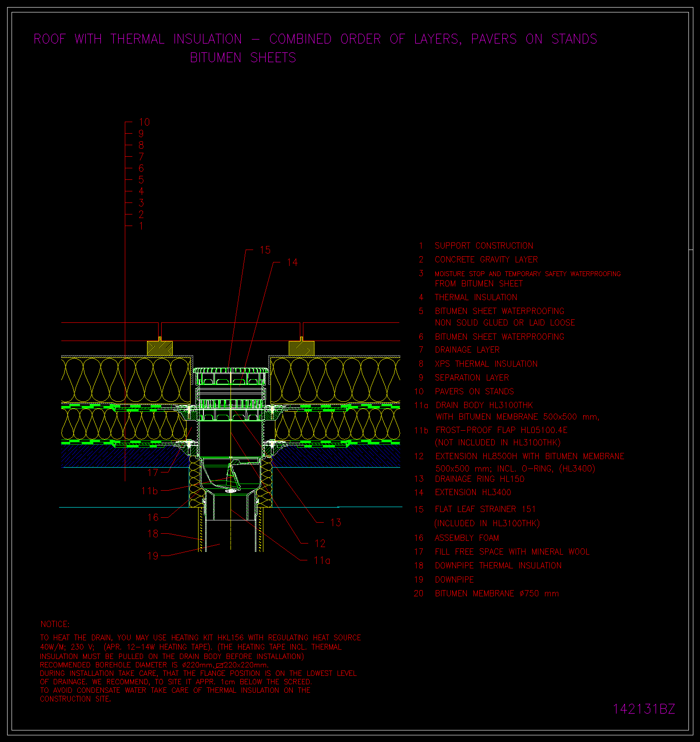Select the 'BITUMEN SHEETS' subtitle text

[x=243, y=58]
